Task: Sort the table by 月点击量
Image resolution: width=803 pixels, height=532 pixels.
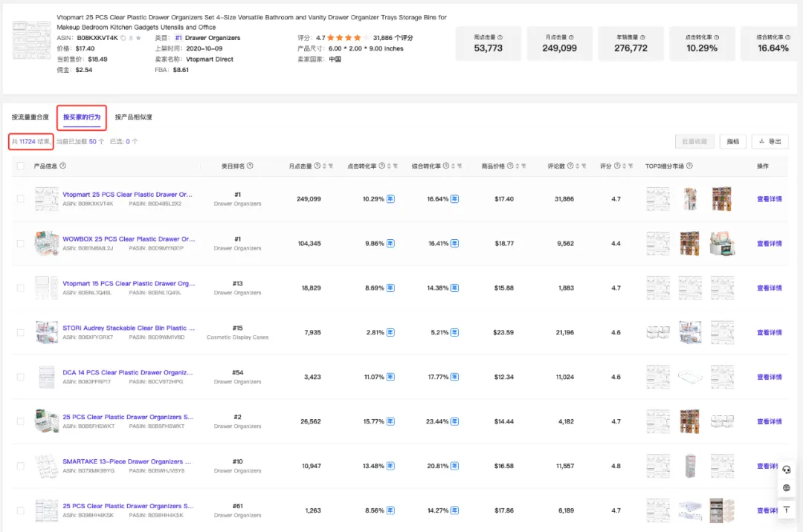Action: click(x=324, y=166)
